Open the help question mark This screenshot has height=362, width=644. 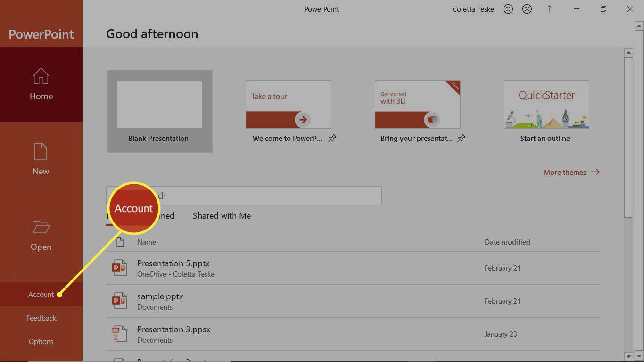[549, 9]
